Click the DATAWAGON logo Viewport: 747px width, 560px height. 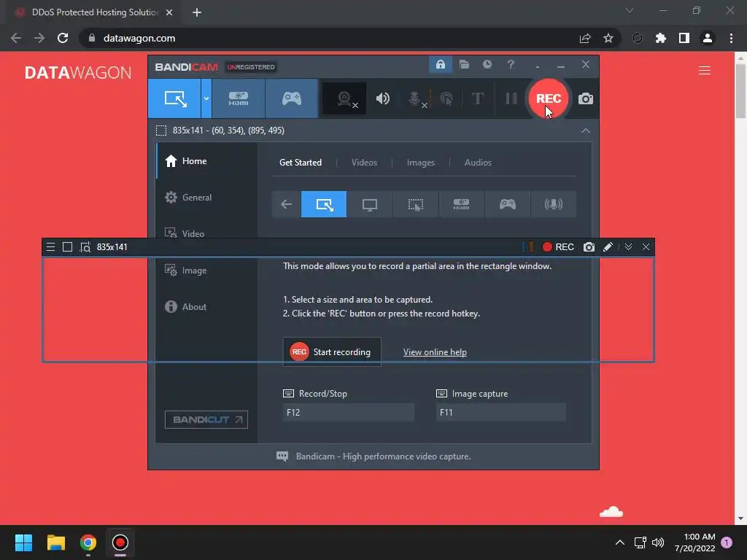pyautogui.click(x=77, y=72)
